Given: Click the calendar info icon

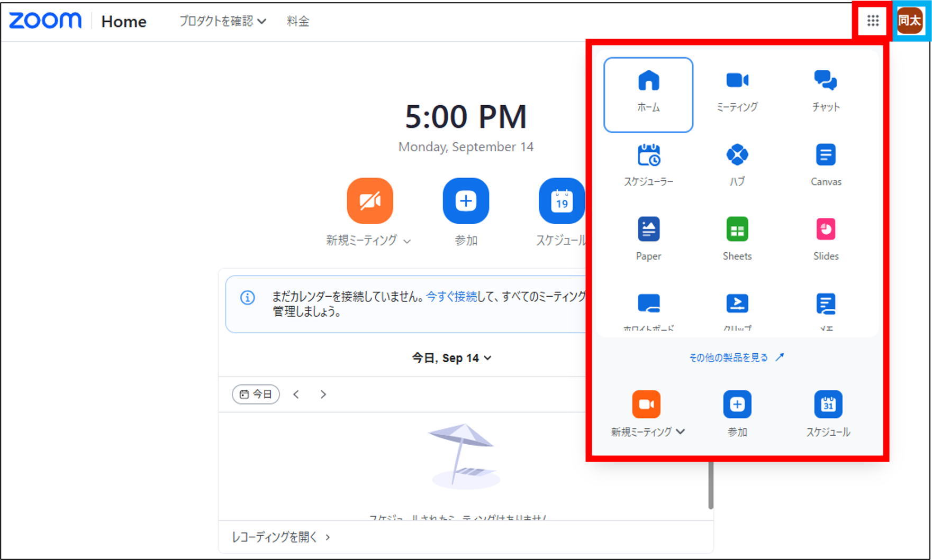Looking at the screenshot, I should pos(247,298).
